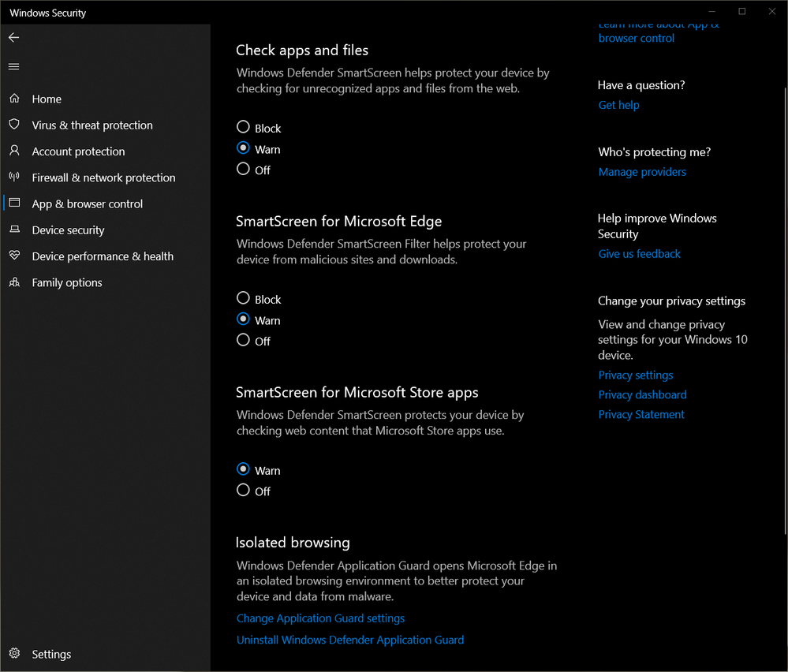Click the Manage providers link
This screenshot has height=672, width=788.
click(642, 172)
